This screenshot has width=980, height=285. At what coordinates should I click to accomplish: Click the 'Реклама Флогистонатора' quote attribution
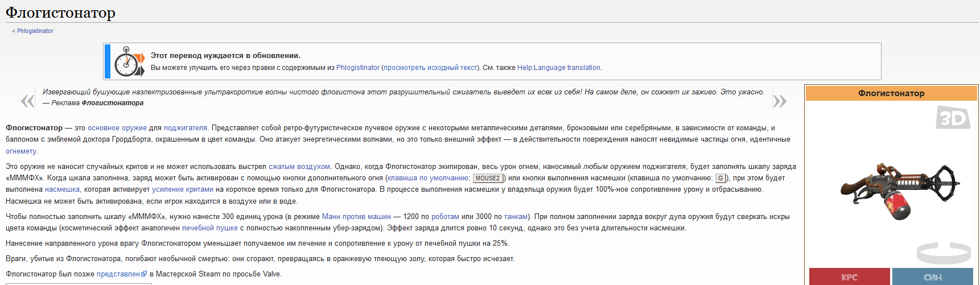coord(97,103)
